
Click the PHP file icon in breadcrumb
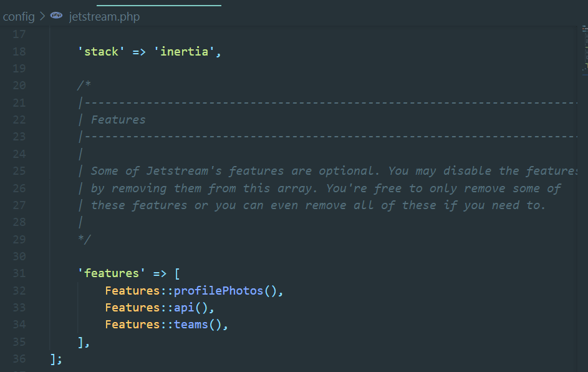pyautogui.click(x=56, y=16)
